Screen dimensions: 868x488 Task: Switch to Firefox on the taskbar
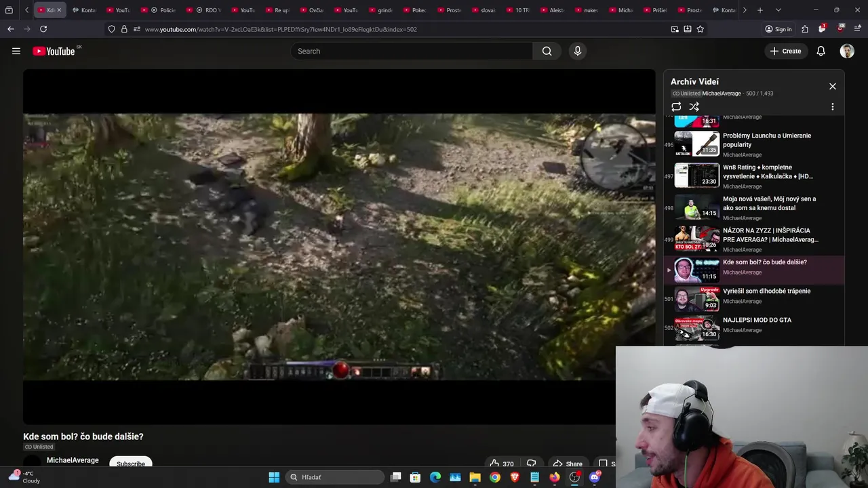click(x=555, y=477)
